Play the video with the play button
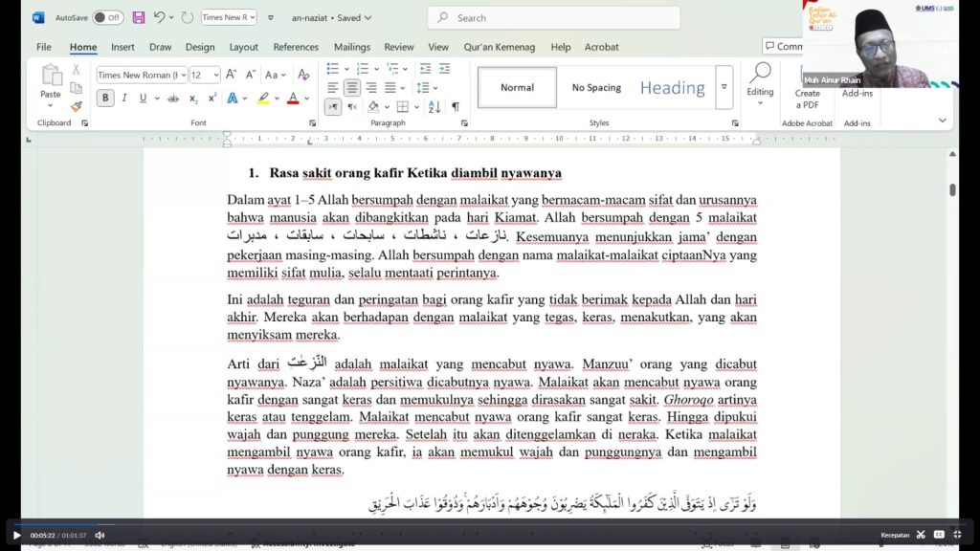Image resolution: width=980 pixels, height=551 pixels. pos(17,536)
